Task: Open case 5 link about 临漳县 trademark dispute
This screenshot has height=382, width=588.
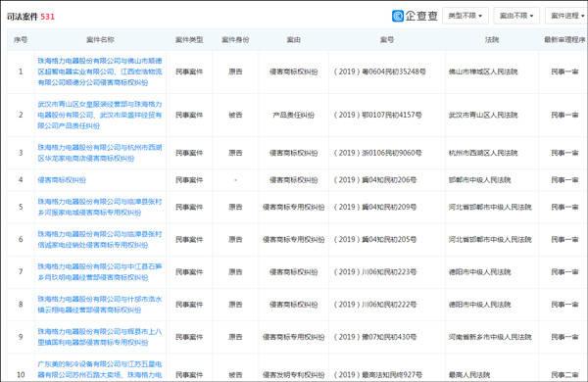Action: coord(100,207)
